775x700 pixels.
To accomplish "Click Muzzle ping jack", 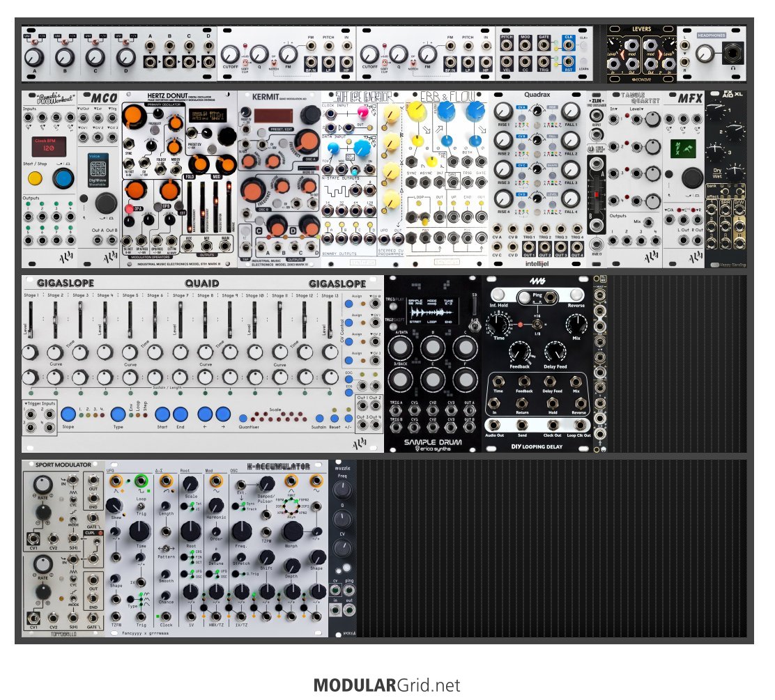I will [x=349, y=591].
